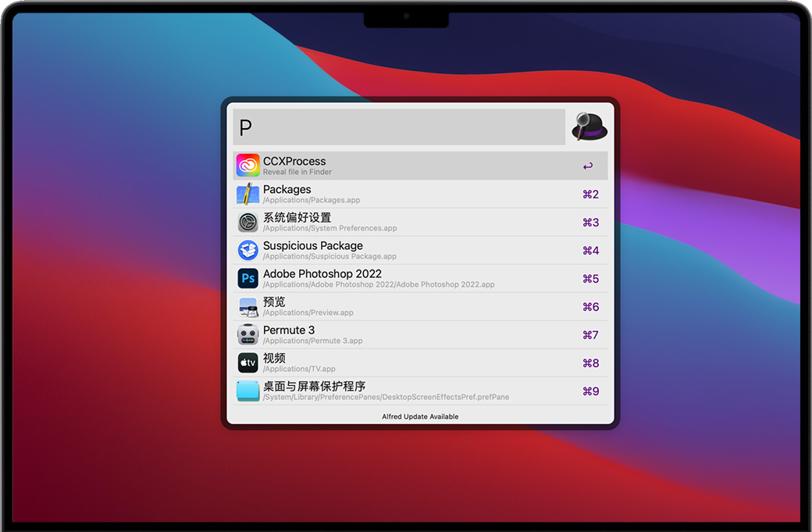Click the System Preferences gear icon
Viewport: 812px width, 532px height.
pos(248,222)
